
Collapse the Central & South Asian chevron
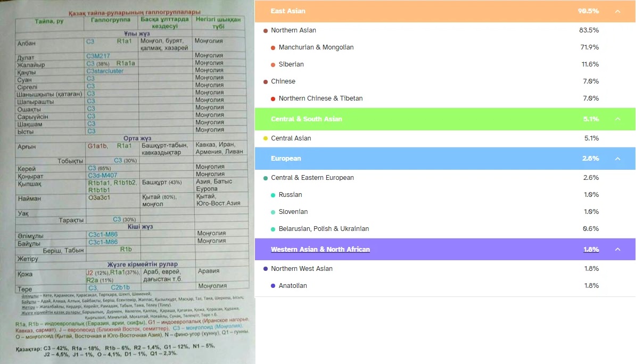point(617,119)
